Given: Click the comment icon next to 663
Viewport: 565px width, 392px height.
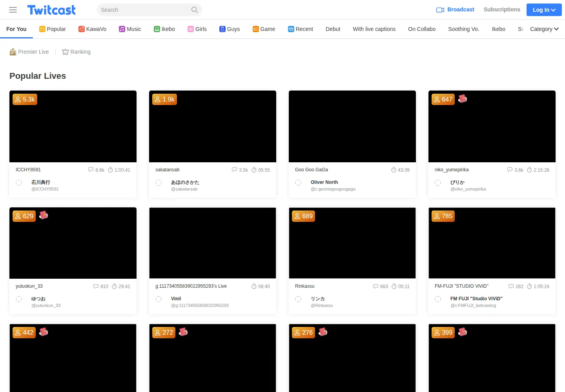Looking at the screenshot, I should (376, 286).
